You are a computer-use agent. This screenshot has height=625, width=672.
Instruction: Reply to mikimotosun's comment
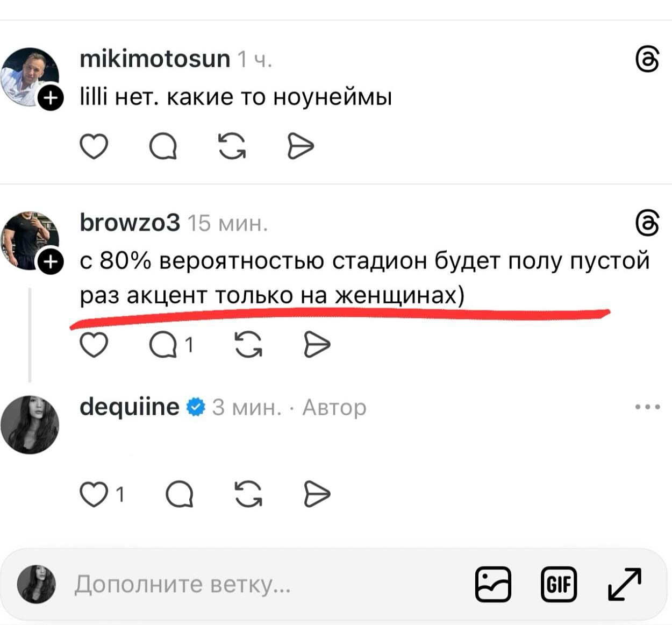pos(163,146)
